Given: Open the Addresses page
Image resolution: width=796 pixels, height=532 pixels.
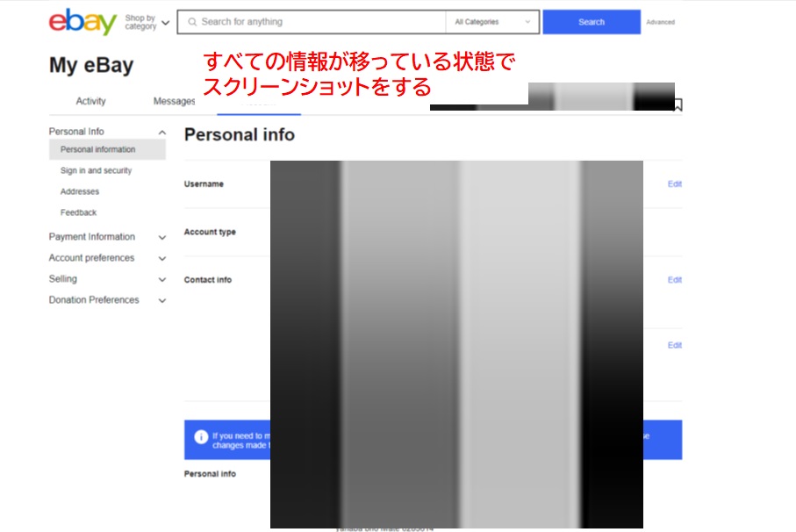Looking at the screenshot, I should (80, 191).
